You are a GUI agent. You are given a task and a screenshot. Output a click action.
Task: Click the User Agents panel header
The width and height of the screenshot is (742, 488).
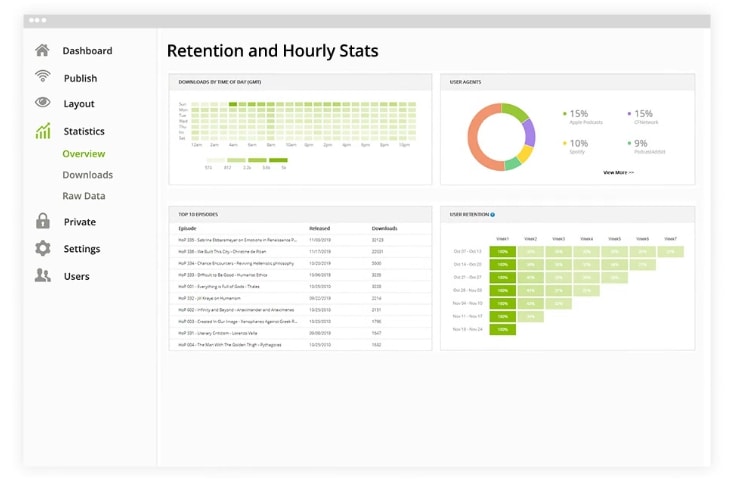[x=567, y=82]
